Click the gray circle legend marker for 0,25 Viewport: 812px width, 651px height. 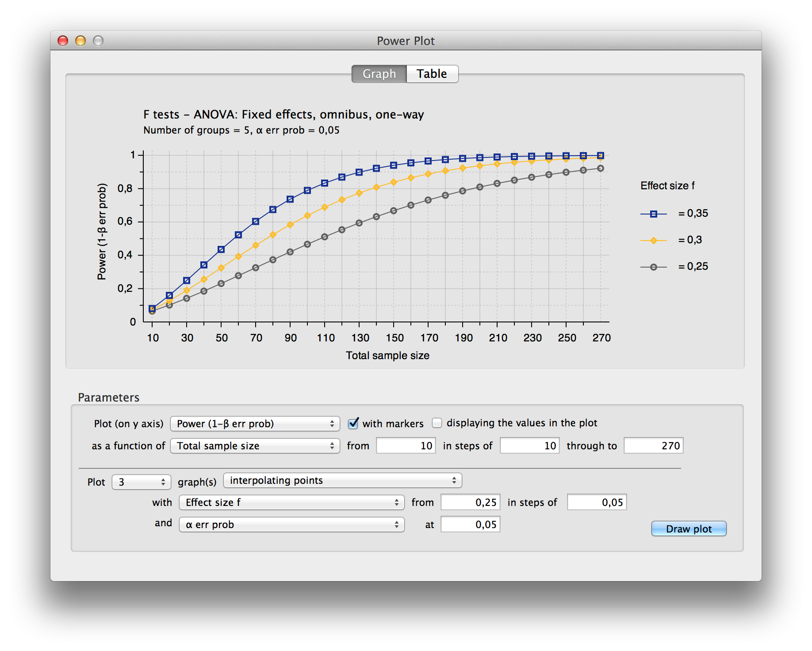653,267
